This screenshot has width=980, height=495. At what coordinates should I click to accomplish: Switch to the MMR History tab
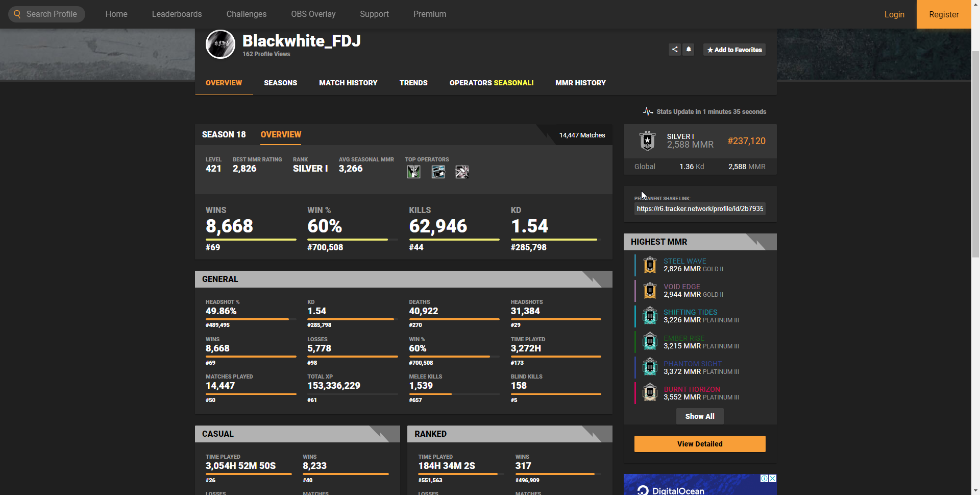(x=580, y=83)
